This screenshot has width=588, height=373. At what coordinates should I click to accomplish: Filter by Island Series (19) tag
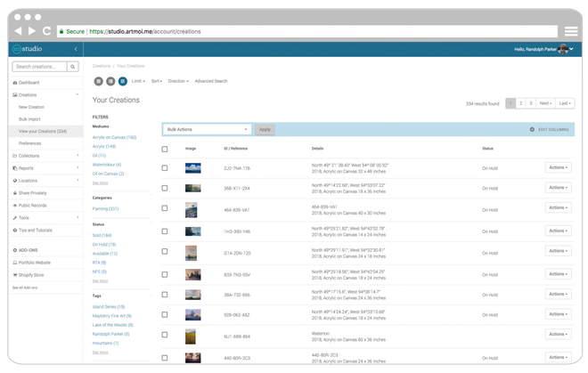pos(109,306)
